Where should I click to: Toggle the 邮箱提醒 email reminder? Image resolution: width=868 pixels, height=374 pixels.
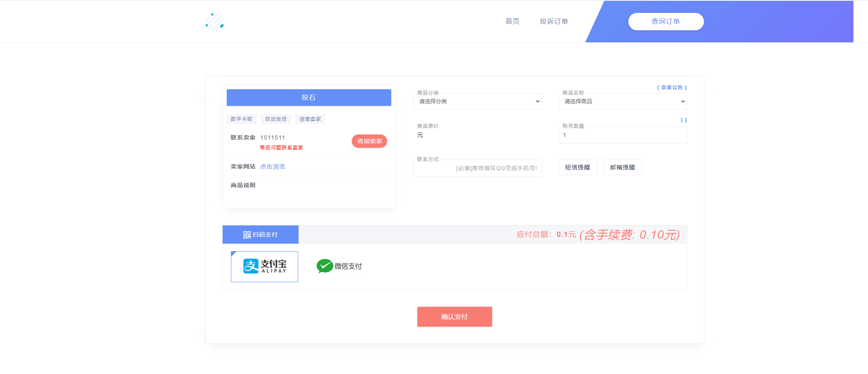[x=622, y=167]
